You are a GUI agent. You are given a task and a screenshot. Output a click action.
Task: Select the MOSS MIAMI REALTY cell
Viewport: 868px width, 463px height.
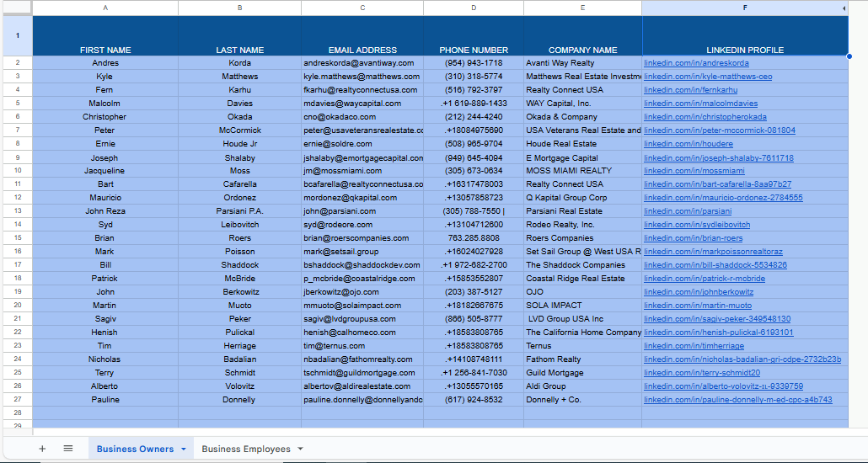click(583, 171)
